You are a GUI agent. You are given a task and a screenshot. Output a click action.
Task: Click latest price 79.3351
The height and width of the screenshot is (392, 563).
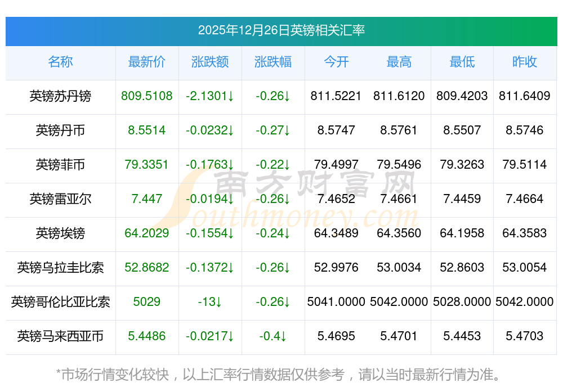tap(147, 164)
